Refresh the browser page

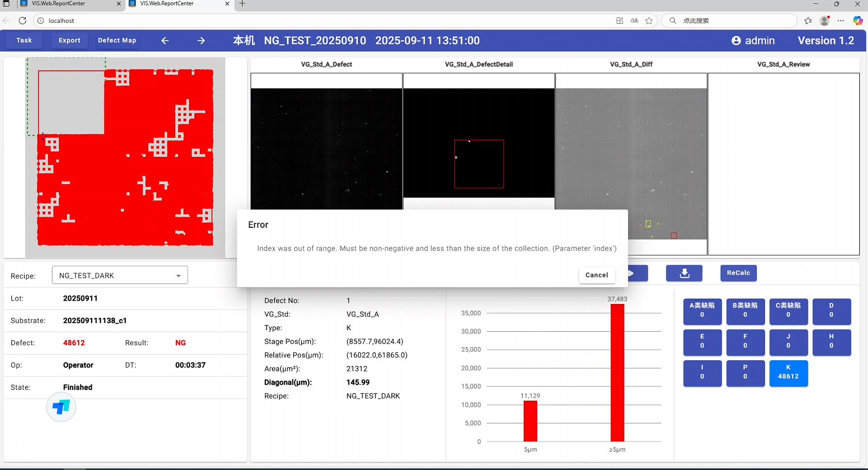22,20
